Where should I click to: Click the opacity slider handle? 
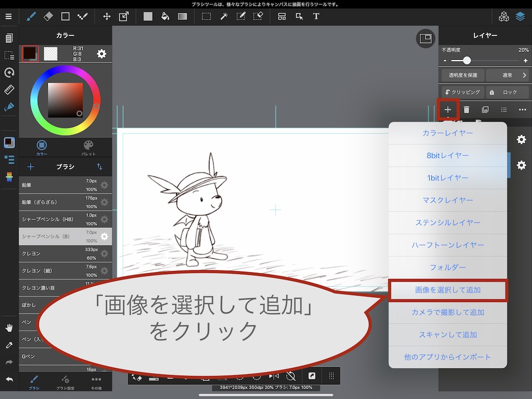tap(467, 61)
